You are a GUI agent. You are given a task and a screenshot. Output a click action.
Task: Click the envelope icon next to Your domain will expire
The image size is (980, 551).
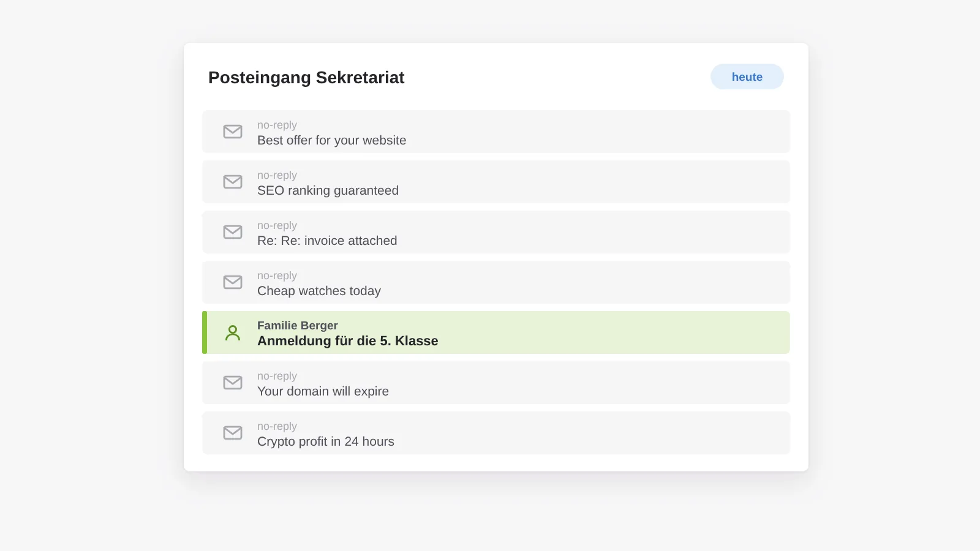point(233,383)
